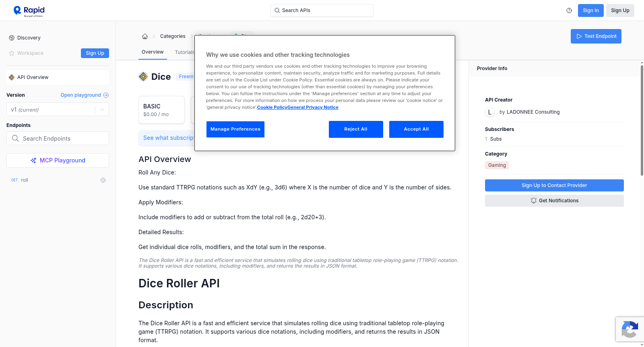Open Workspace in the sidebar
The image size is (644, 347).
26,53
